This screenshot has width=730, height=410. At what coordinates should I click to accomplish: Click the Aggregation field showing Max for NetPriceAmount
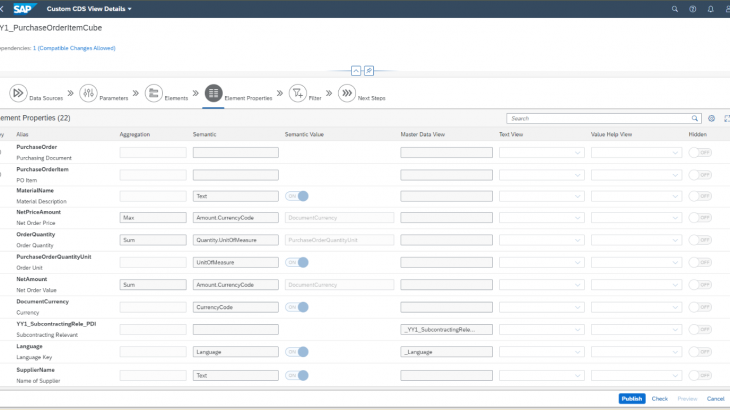(153, 217)
